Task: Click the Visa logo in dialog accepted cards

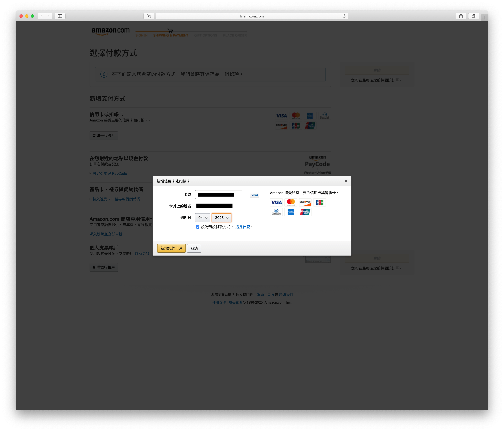Action: 276,202
